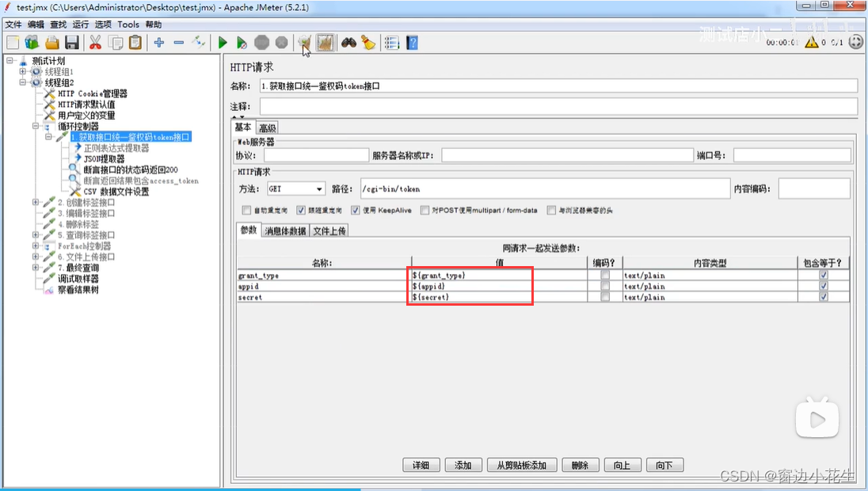Select the 调试取样器 tree node

pos(78,279)
